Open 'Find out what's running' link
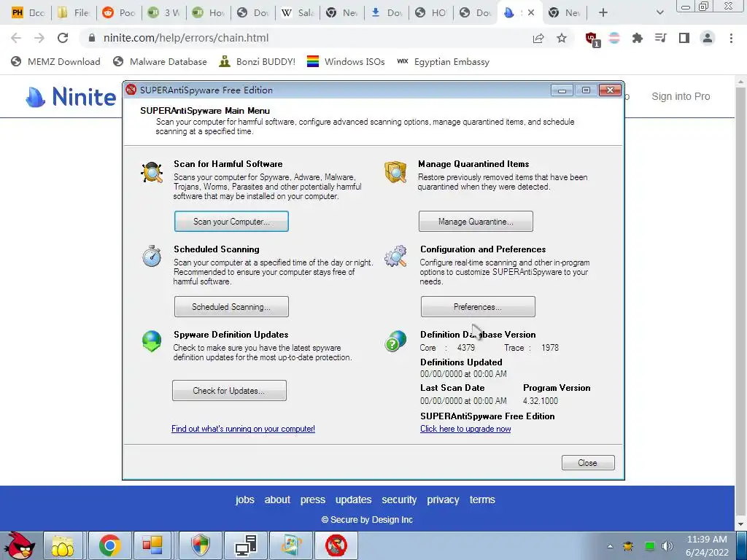 (x=243, y=429)
